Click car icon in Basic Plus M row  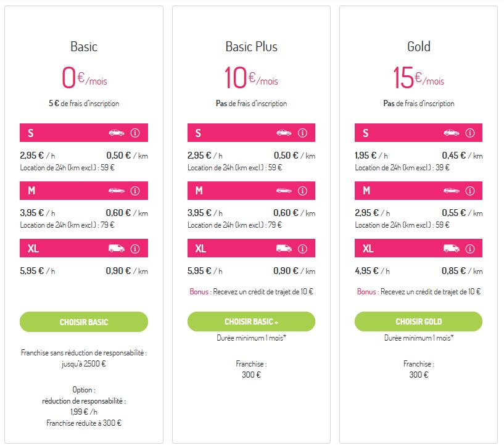click(x=283, y=191)
